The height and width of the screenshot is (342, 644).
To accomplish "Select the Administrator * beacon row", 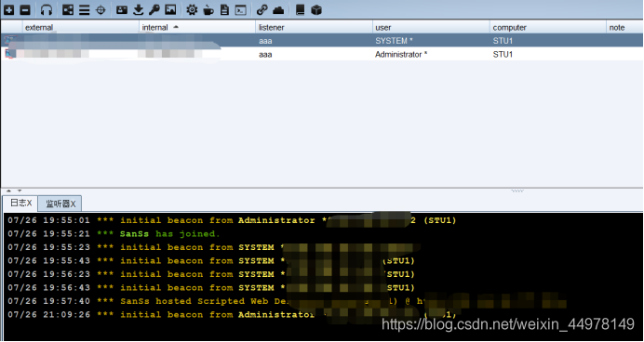I will click(322, 54).
